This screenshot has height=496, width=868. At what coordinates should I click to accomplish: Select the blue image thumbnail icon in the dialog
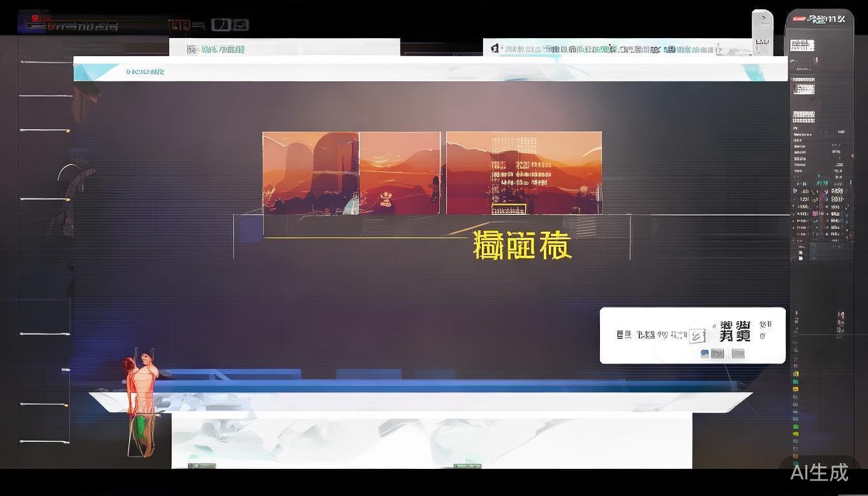(704, 353)
